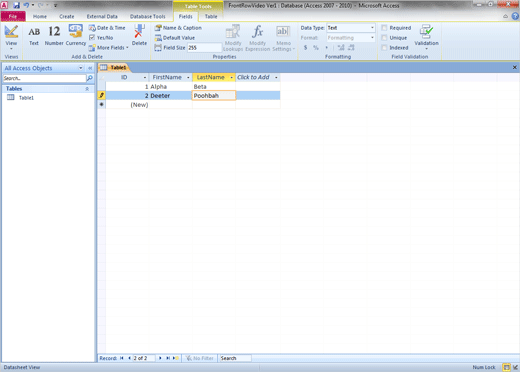Open Table1 in the navigation pane
This screenshot has width=520, height=372.
pos(26,98)
